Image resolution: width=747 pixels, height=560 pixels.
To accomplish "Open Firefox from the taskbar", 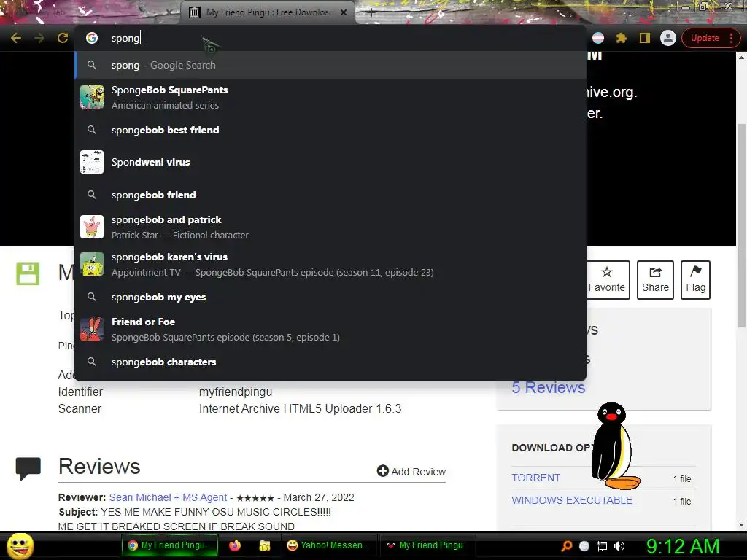I will 234,545.
